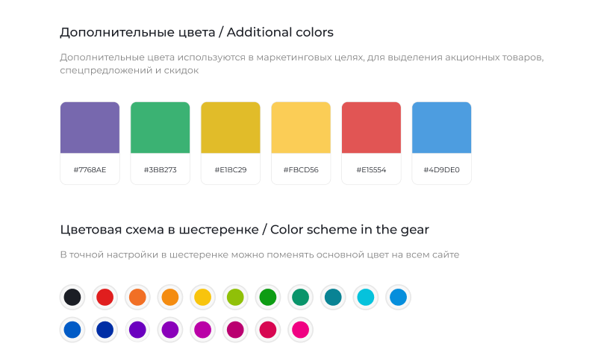This screenshot has width=601, height=364.
Task: Select the red circle in gear scheme
Action: [x=105, y=298]
